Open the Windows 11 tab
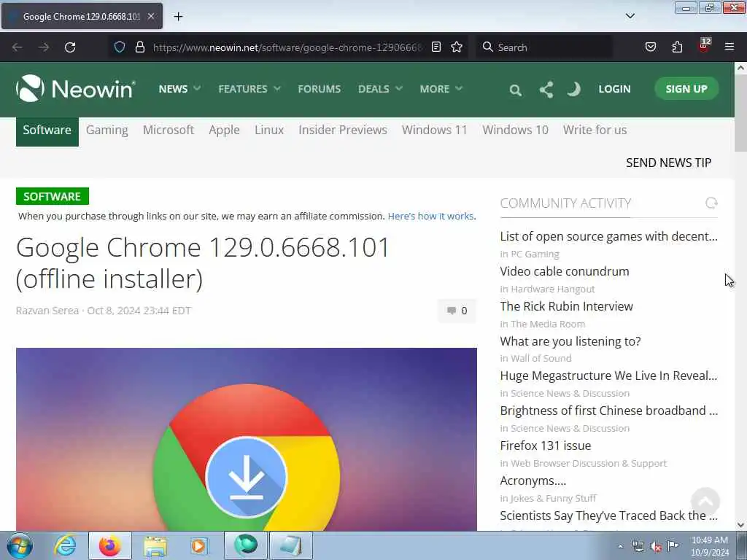The height and width of the screenshot is (560, 747). pos(435,130)
